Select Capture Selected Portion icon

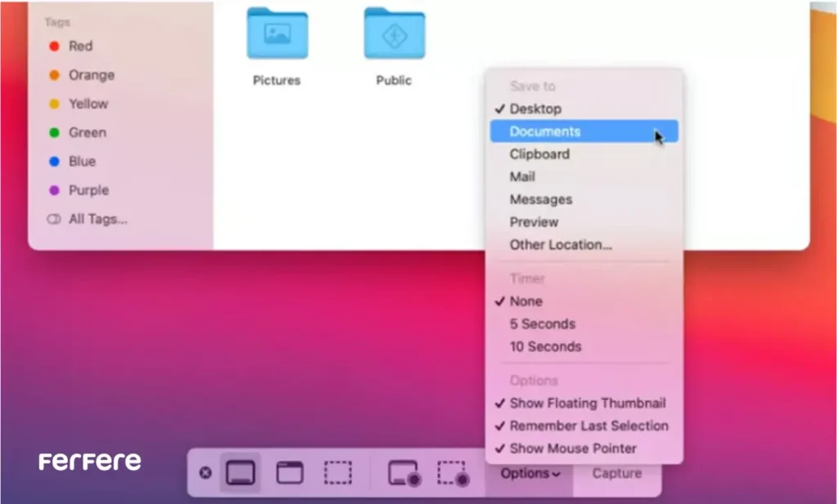tap(338, 473)
